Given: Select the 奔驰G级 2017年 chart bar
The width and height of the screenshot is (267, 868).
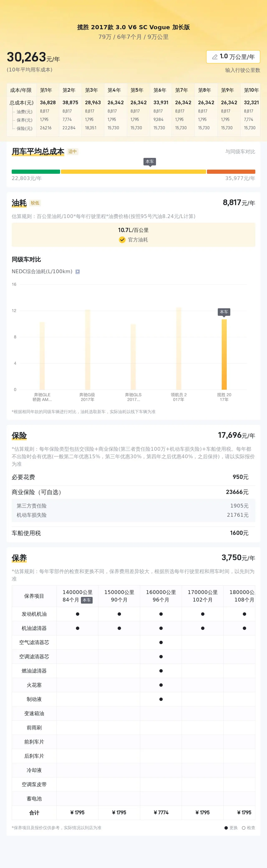Looking at the screenshot, I should (x=88, y=349).
